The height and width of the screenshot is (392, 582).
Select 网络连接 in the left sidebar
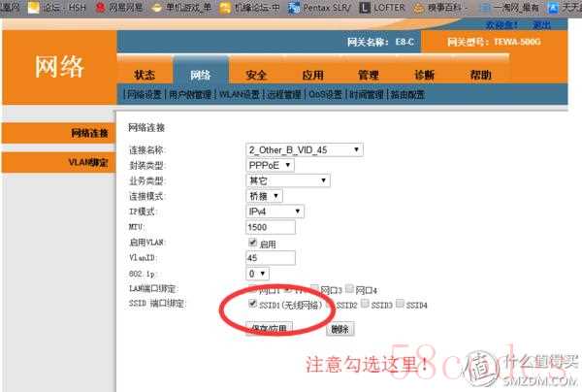point(58,133)
